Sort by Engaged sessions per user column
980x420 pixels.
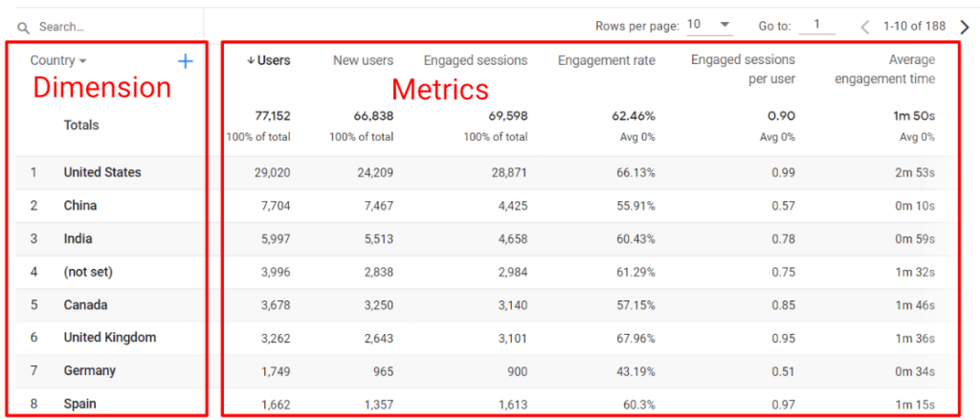743,70
